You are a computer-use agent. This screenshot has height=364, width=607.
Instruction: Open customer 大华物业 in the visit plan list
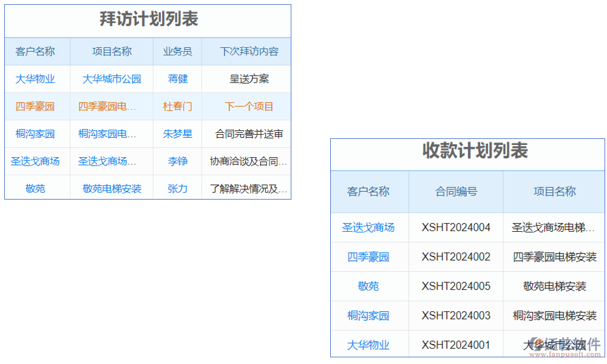[36, 79]
